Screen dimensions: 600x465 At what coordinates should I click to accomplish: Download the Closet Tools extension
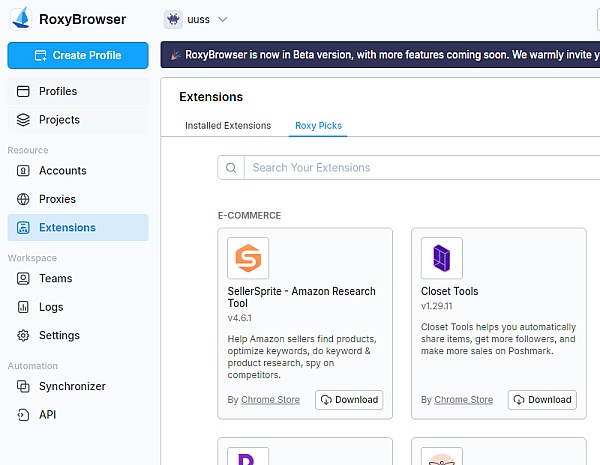click(x=542, y=400)
